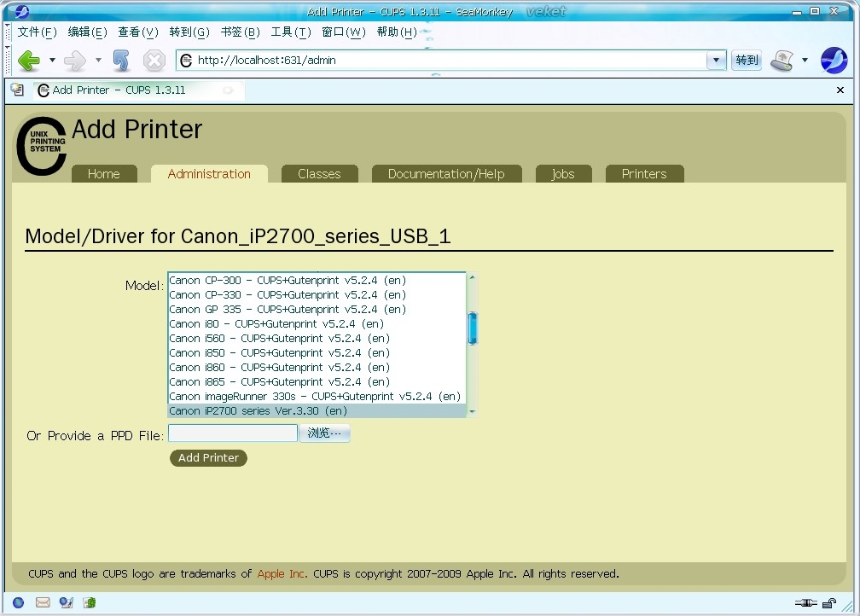Select the Add Printer browser tab

click(x=139, y=90)
